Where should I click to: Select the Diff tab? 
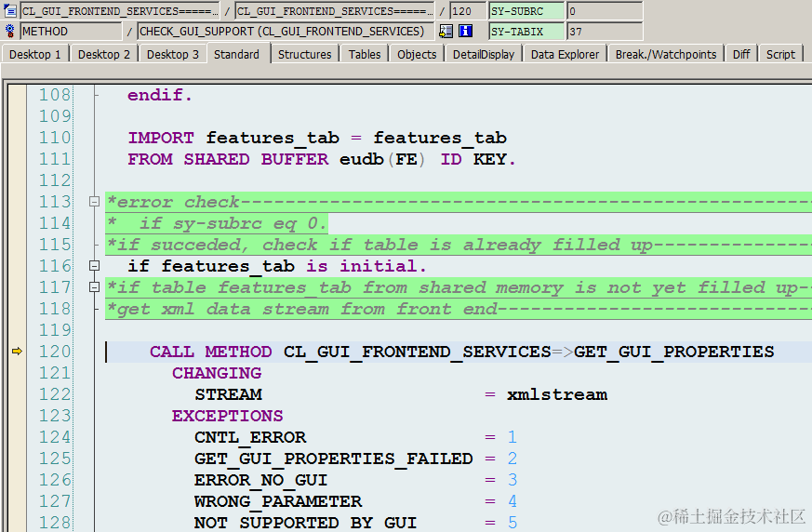point(741,54)
